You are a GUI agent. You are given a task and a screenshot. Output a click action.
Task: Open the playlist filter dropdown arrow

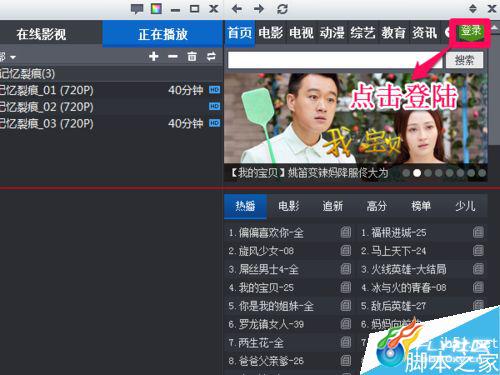(13, 57)
